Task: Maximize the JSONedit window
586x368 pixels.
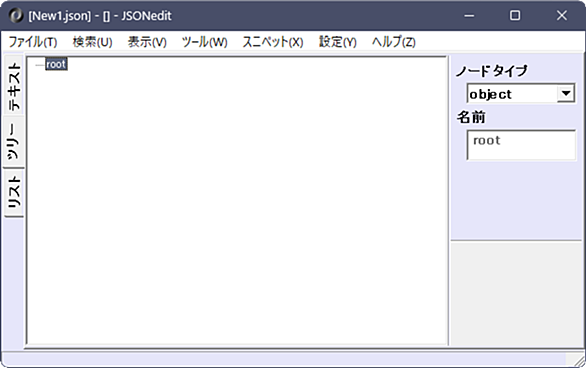Action: 515,16
